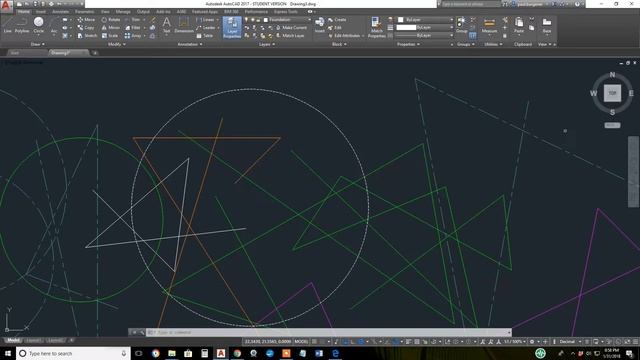The image size is (640, 360).
Task: Open the Annotate ribbon tab
Action: [x=60, y=11]
